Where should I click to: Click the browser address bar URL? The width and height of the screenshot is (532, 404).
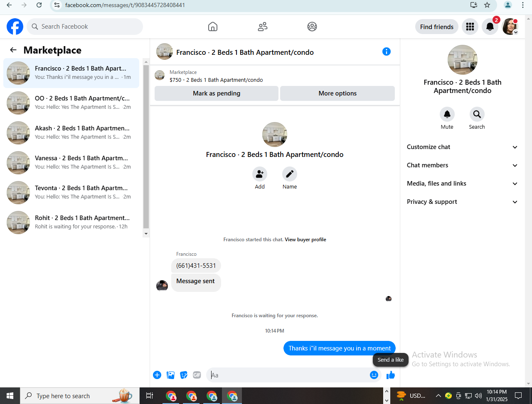(125, 5)
